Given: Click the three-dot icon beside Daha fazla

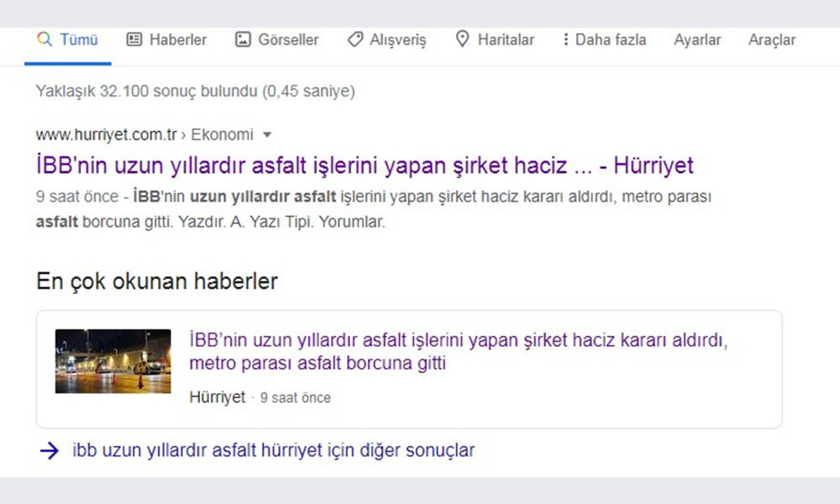Looking at the screenshot, I should tap(565, 39).
